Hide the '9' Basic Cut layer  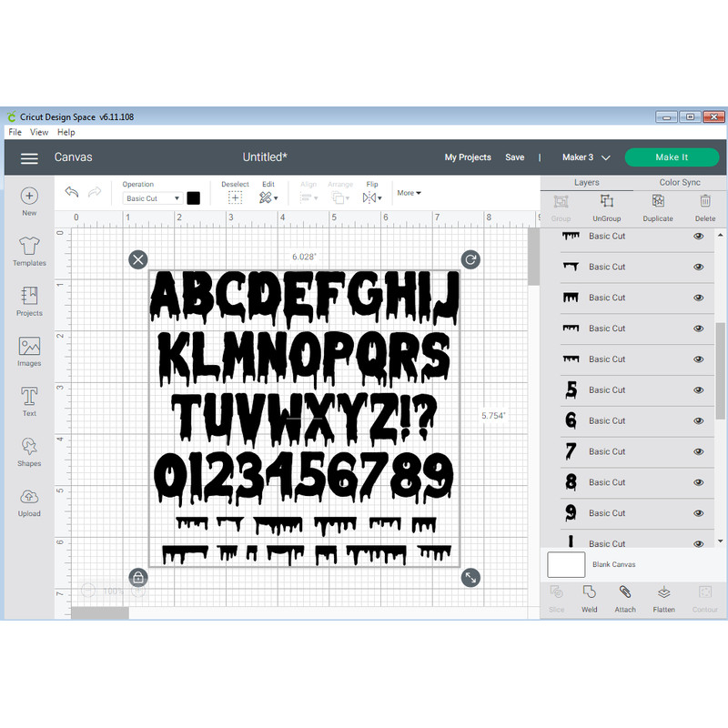pos(699,512)
